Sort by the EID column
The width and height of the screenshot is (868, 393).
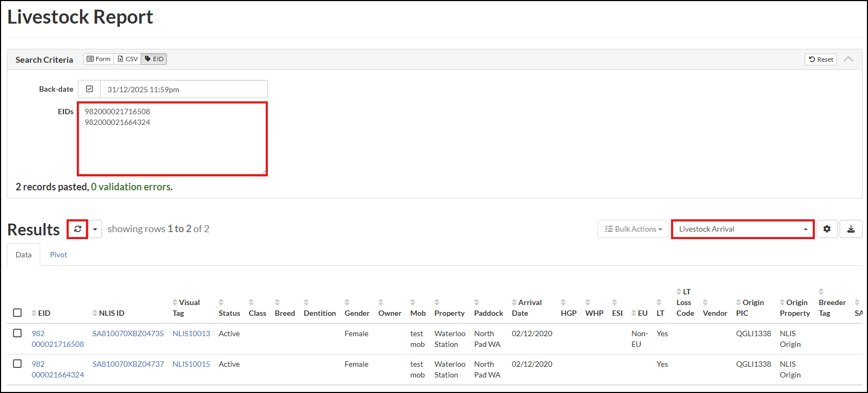(x=41, y=313)
